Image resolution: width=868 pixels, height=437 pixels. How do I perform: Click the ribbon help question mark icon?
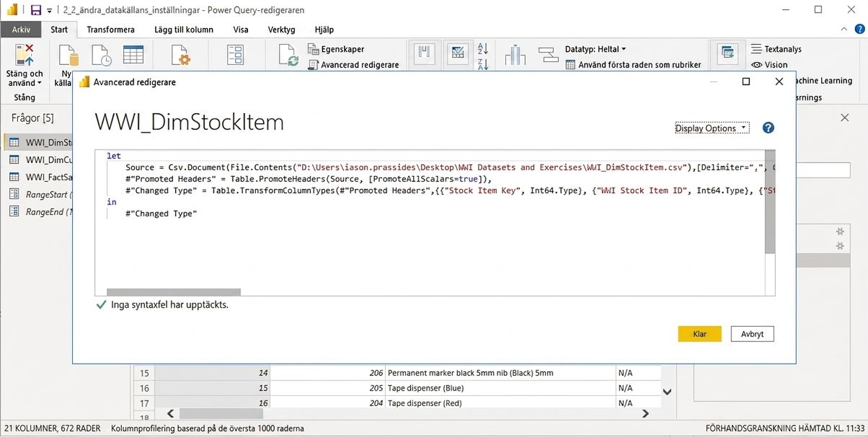pyautogui.click(x=859, y=29)
